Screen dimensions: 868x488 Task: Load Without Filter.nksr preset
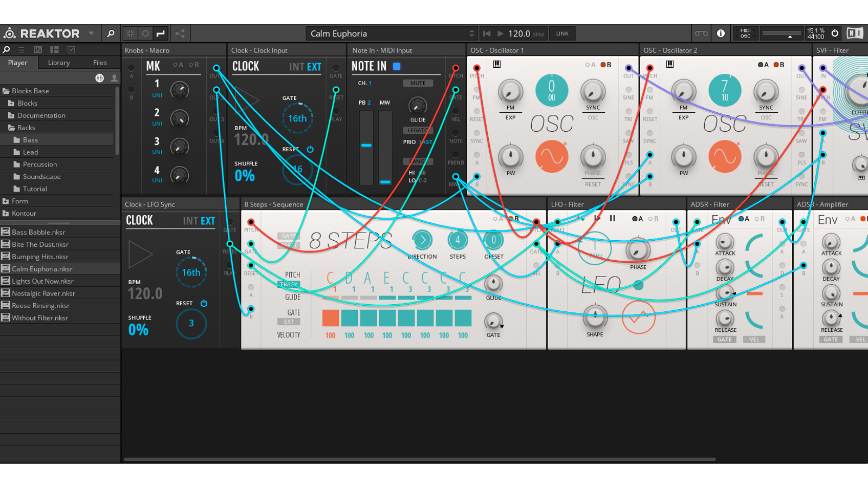click(60, 318)
